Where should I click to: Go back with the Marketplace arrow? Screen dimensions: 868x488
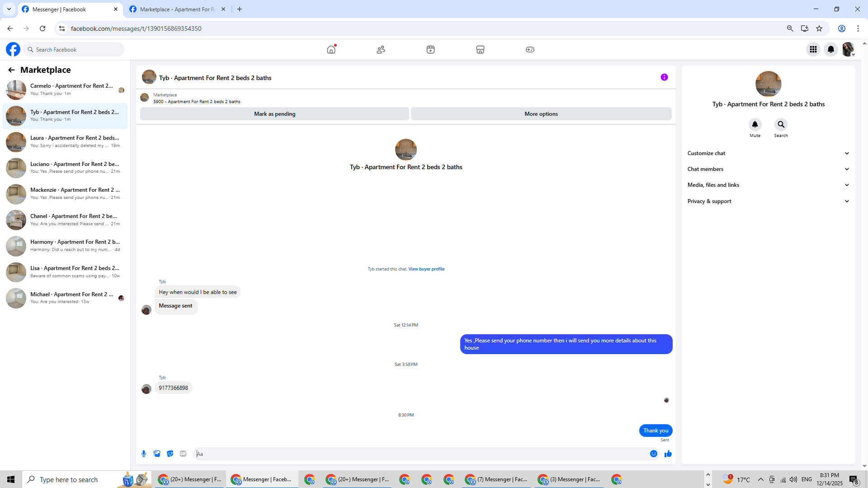pyautogui.click(x=11, y=70)
